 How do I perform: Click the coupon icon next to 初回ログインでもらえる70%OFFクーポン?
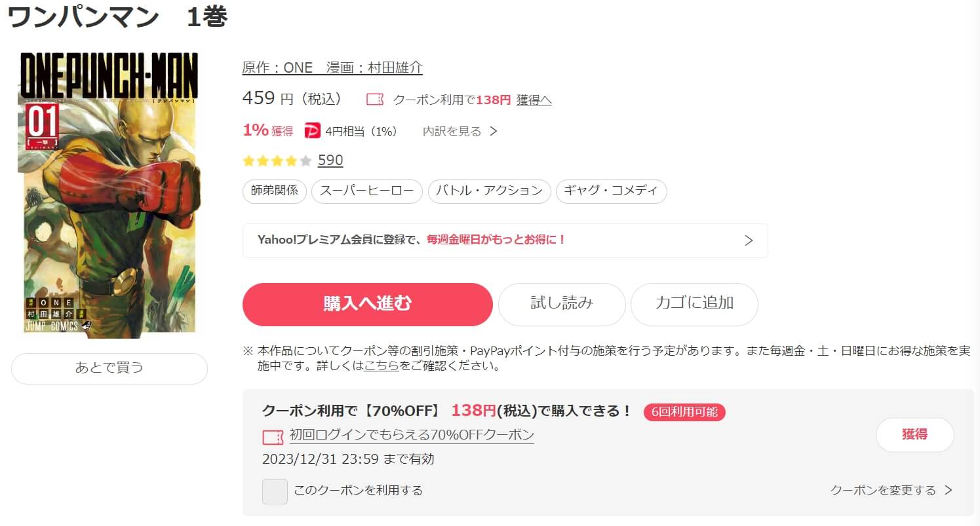click(273, 438)
